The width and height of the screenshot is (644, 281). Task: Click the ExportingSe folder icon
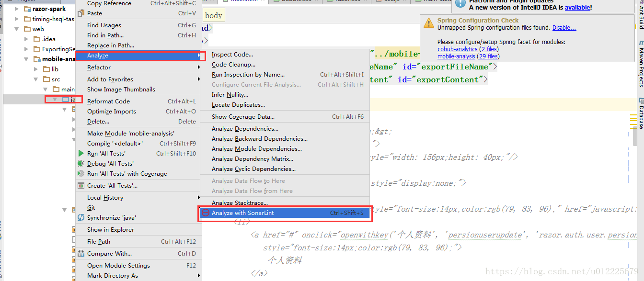tap(37, 49)
